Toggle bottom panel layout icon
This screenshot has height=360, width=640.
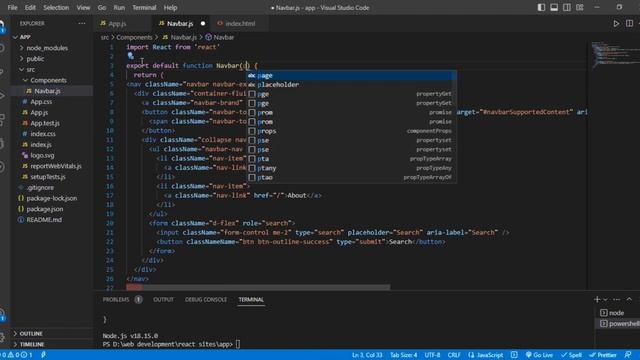554,7
